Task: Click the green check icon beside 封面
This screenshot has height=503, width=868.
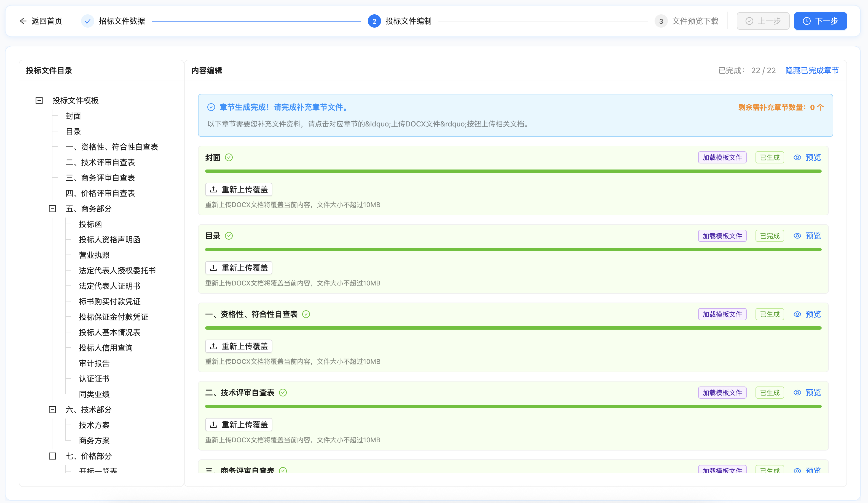Action: pos(229,157)
